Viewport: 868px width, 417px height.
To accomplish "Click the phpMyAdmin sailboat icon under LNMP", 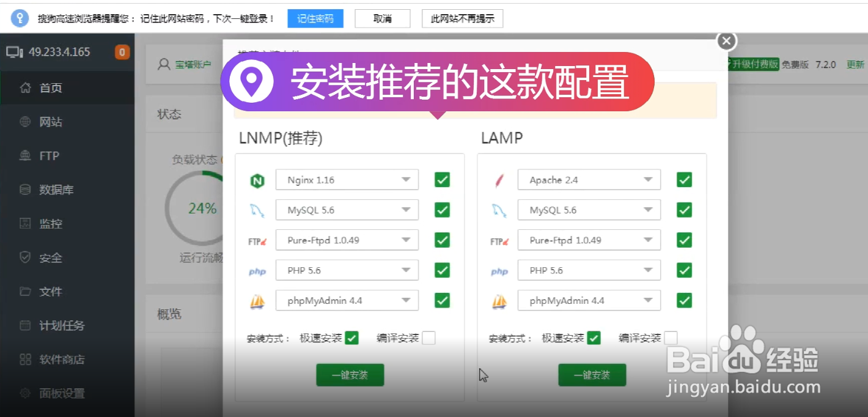I will 257,301.
